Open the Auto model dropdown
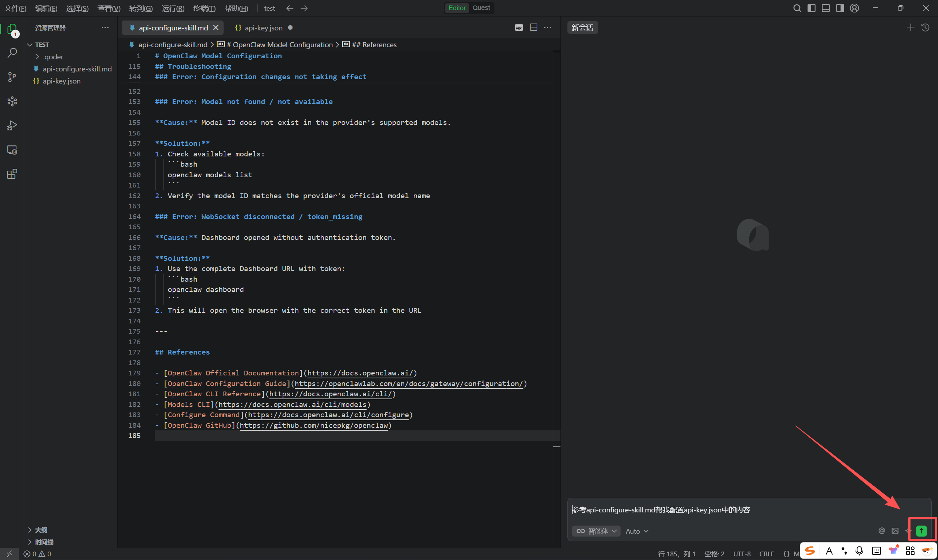This screenshot has width=938, height=560. [637, 531]
